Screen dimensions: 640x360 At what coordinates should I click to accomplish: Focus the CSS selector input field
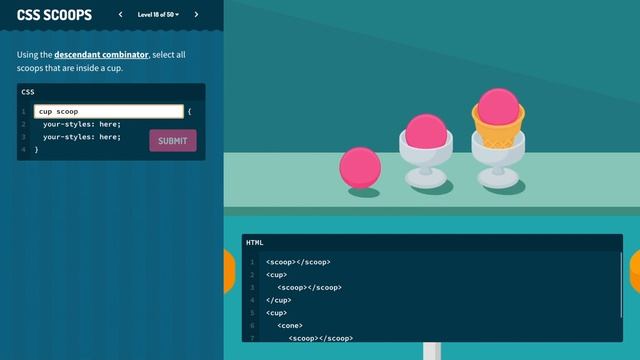[109, 111]
